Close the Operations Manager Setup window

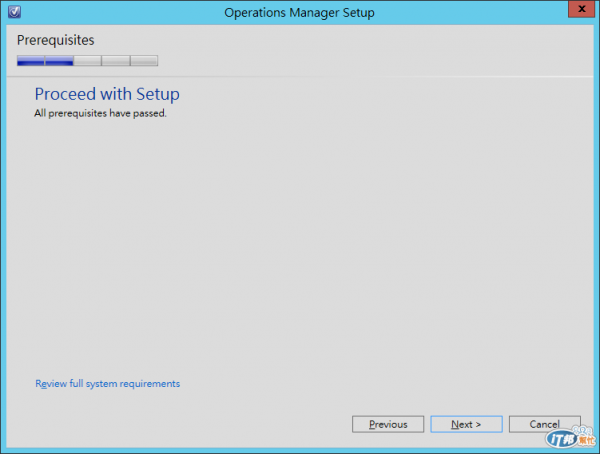581,9
